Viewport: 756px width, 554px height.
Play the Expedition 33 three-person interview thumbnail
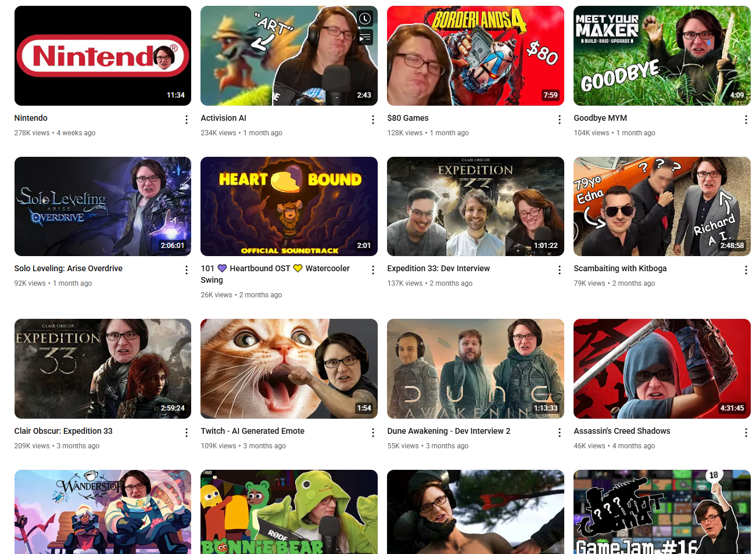[x=475, y=206]
